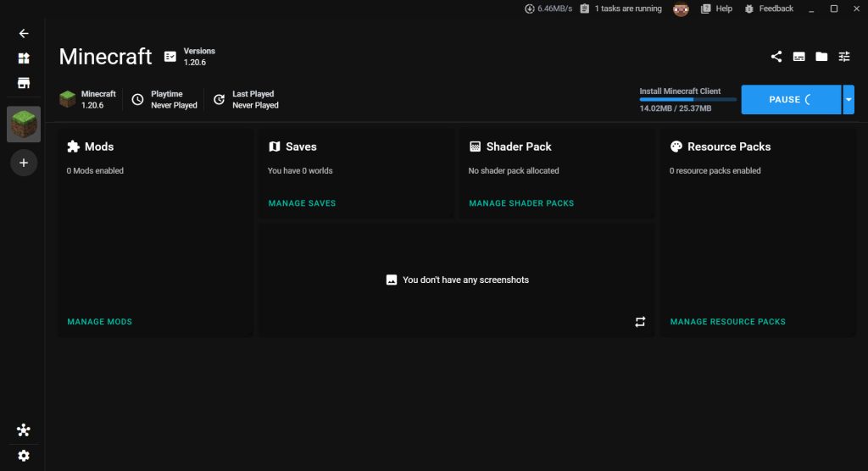Click 'Last Played Never Played' text
868x471 pixels.
(x=255, y=100)
